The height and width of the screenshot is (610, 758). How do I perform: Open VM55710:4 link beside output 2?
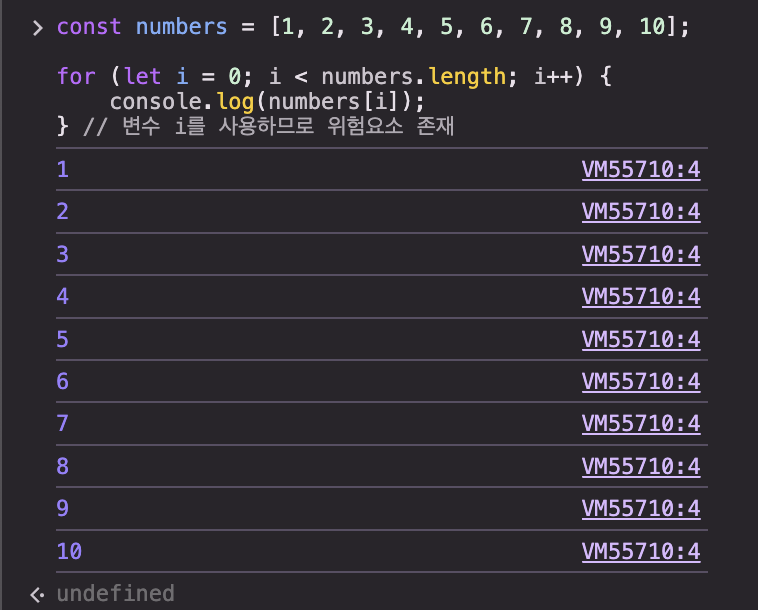[641, 211]
